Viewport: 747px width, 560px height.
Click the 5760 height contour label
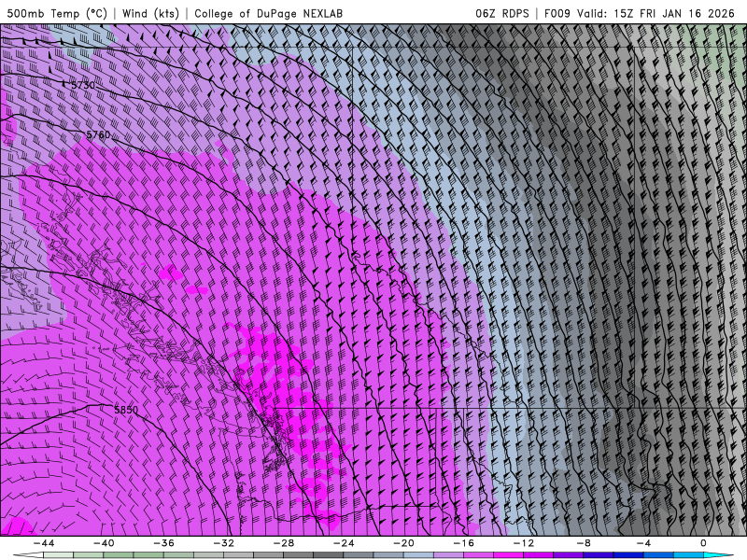[98, 134]
